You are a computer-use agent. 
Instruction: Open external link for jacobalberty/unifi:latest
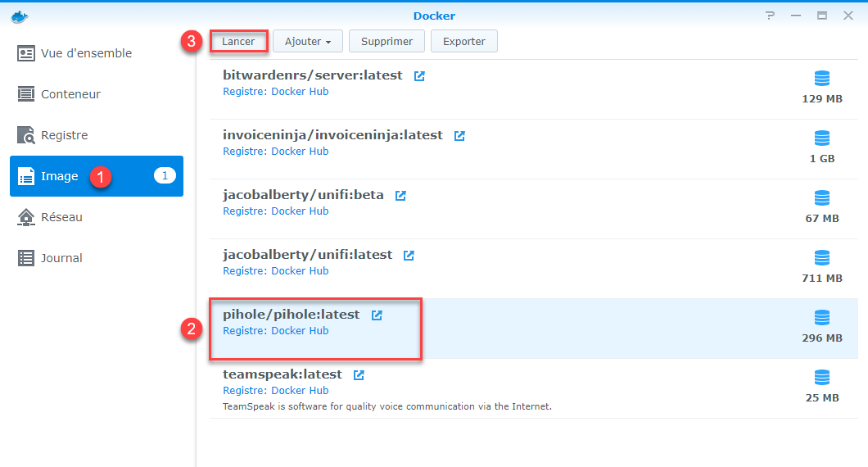pos(409,256)
